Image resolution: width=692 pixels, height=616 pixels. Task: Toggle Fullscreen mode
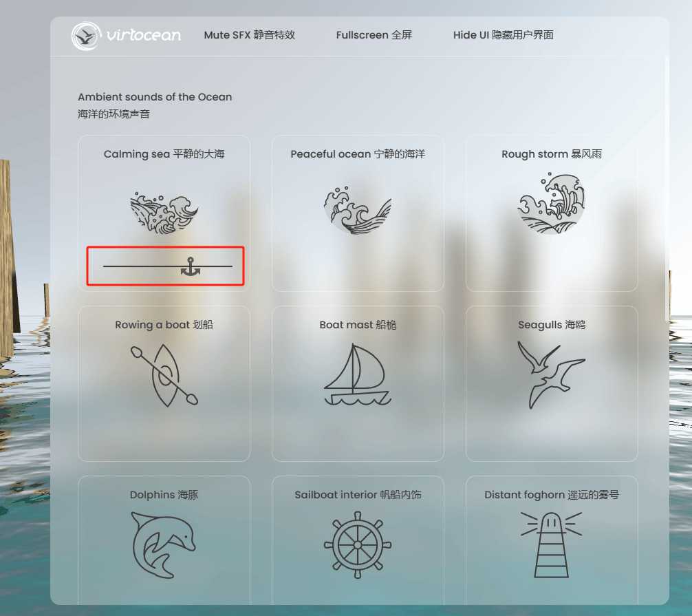click(374, 35)
